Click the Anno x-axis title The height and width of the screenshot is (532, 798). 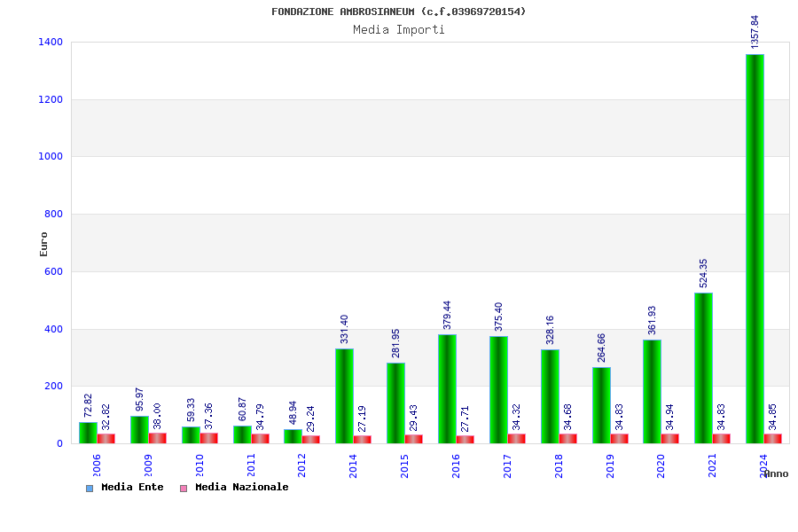[776, 474]
